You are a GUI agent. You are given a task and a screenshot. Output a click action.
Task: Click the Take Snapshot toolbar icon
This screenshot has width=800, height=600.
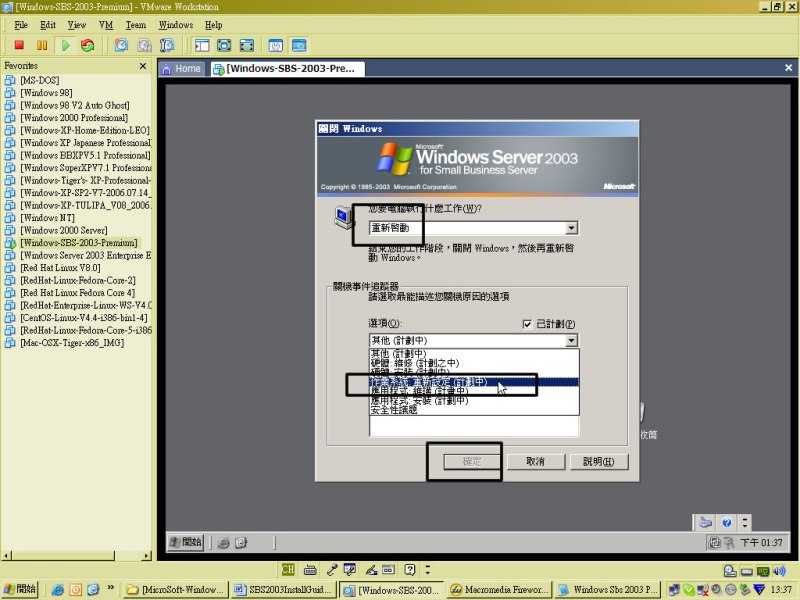click(x=121, y=45)
